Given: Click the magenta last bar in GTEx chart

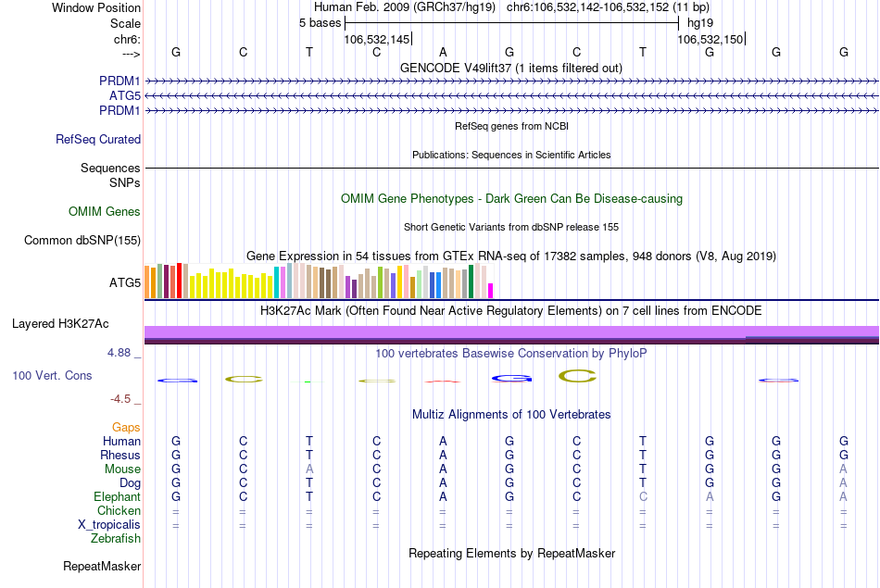Looking at the screenshot, I should coord(491,291).
